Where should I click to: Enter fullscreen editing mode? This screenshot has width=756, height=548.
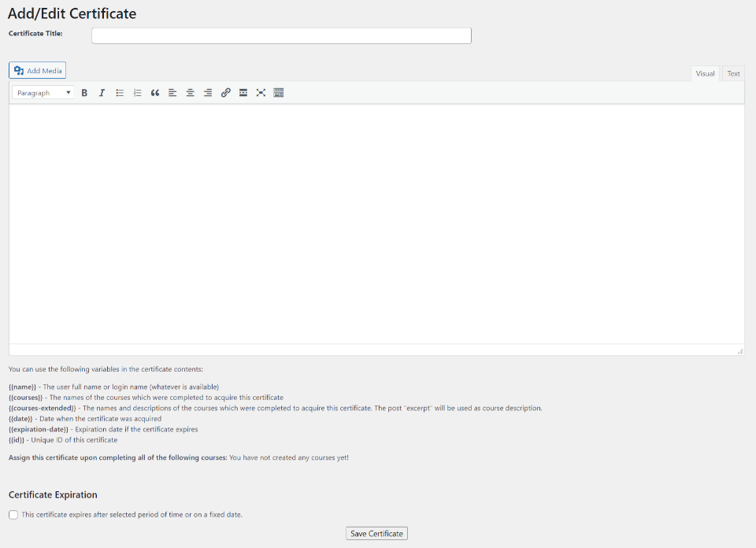[x=261, y=93]
